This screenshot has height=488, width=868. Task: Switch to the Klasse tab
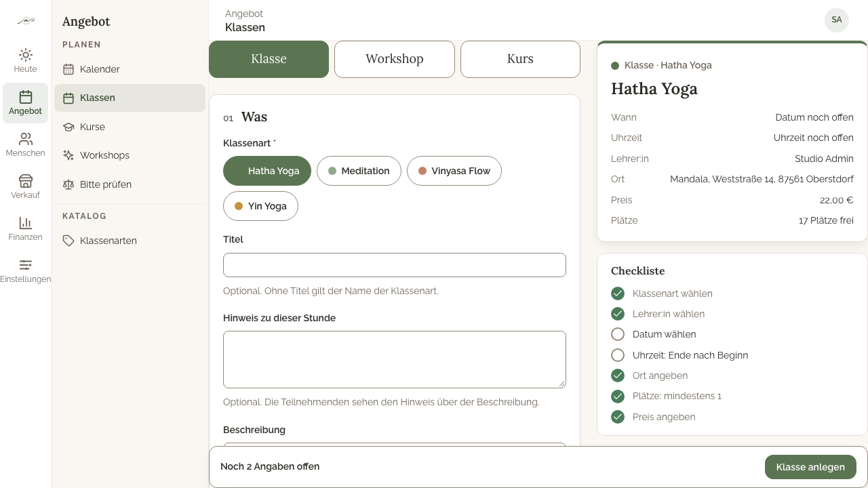click(x=269, y=59)
